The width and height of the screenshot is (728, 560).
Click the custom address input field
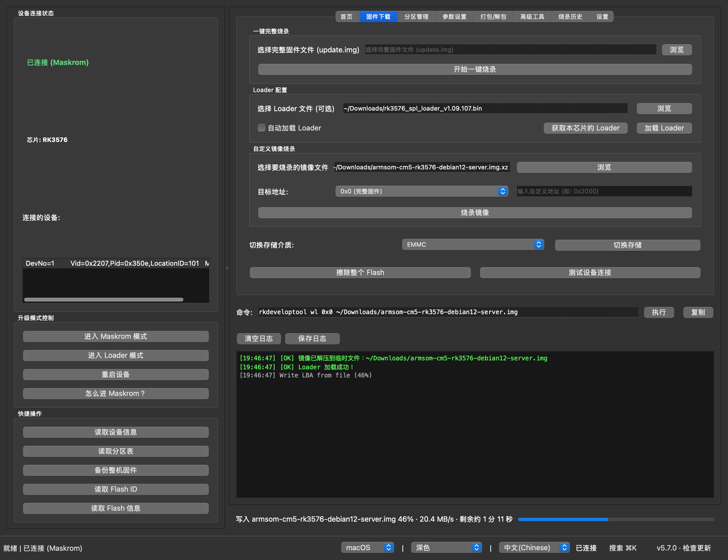(x=604, y=191)
